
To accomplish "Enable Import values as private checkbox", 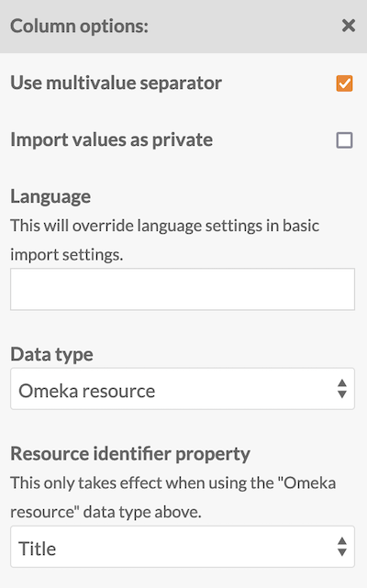I will tap(344, 140).
